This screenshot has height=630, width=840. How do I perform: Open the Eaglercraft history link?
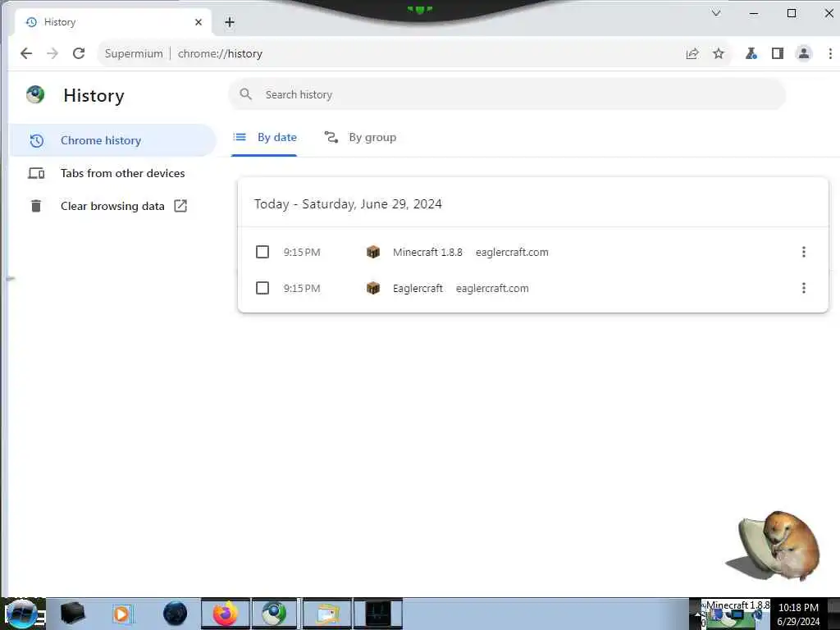coord(418,288)
